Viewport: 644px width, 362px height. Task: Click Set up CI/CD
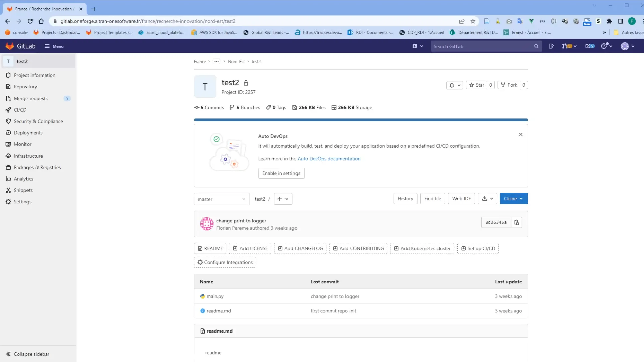tap(478, 249)
